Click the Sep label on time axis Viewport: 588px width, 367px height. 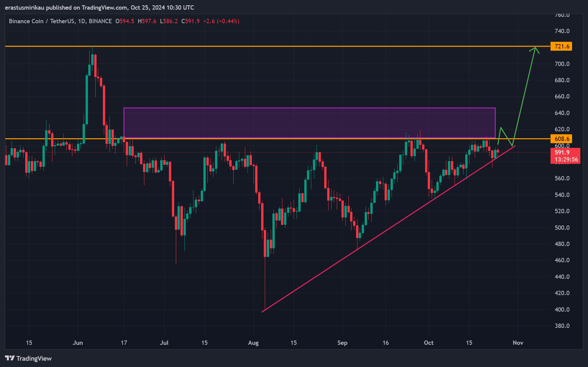point(342,342)
